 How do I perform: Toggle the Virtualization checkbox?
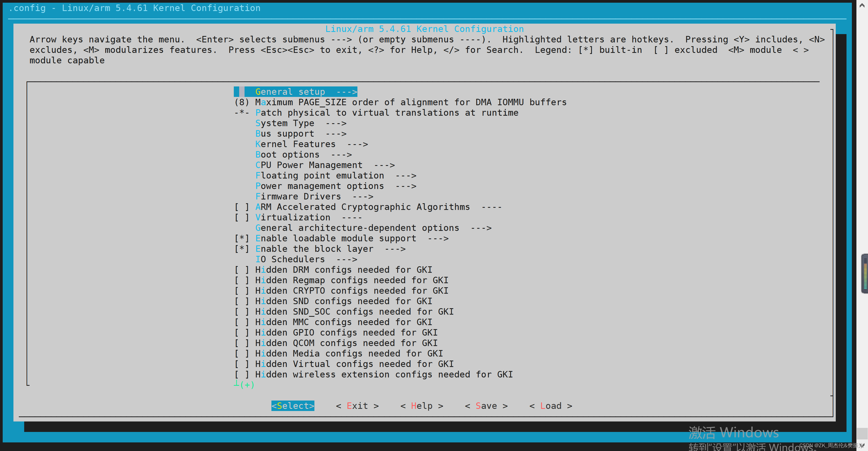tap(242, 217)
